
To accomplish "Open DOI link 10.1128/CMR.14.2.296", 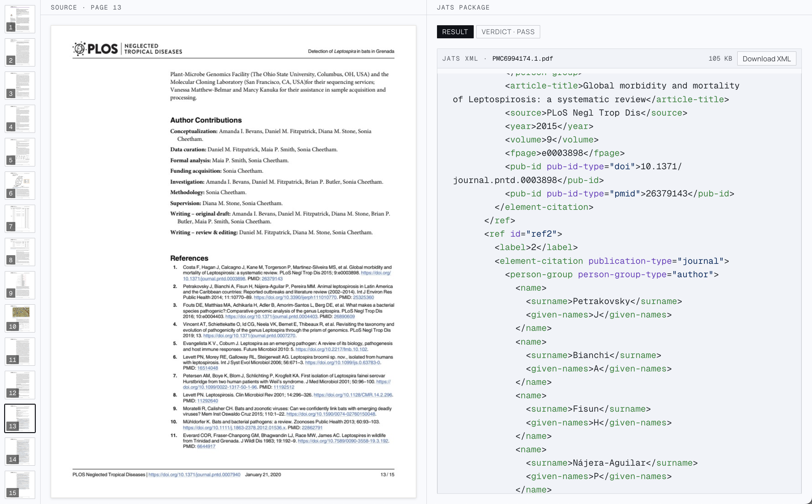I will 353,395.
